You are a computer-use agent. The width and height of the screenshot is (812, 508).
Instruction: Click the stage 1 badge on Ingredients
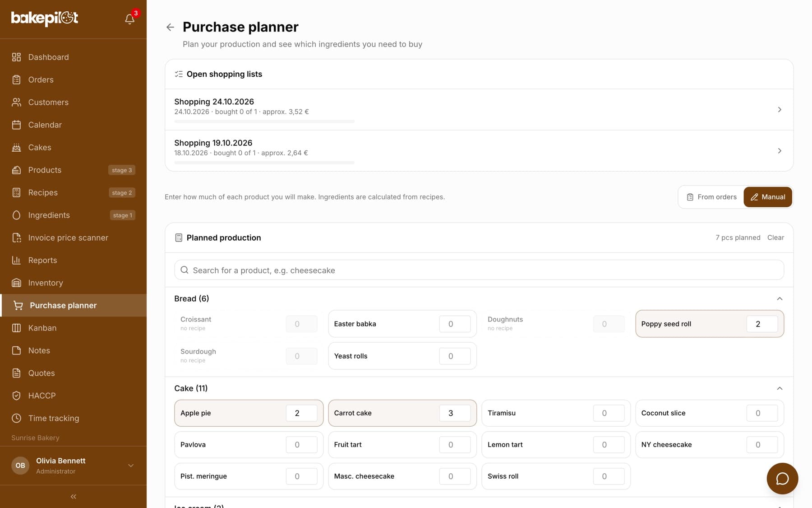(x=123, y=215)
